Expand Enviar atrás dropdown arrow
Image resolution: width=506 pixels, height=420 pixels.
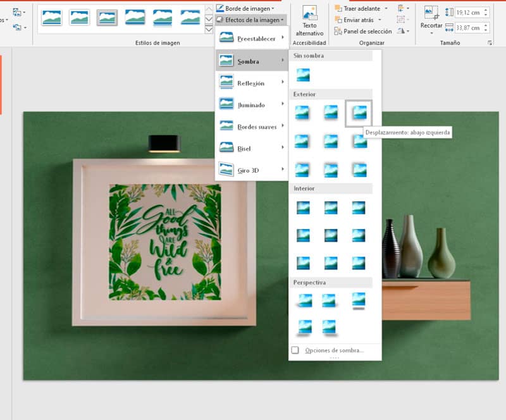(380, 20)
